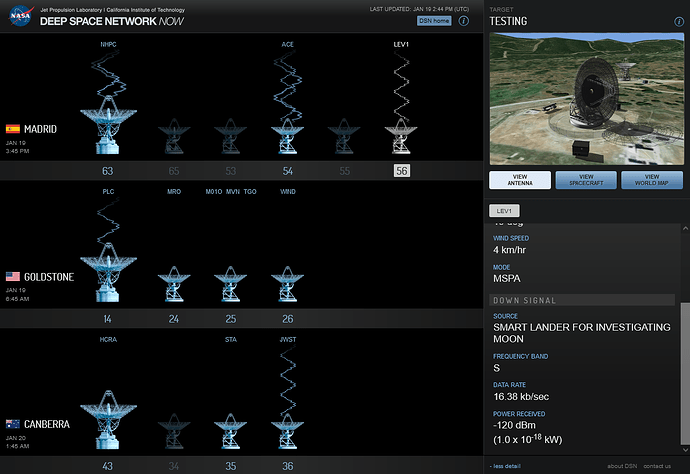The image size is (690, 474).
Task: Click the TGO spacecraft label
Action: click(250, 192)
